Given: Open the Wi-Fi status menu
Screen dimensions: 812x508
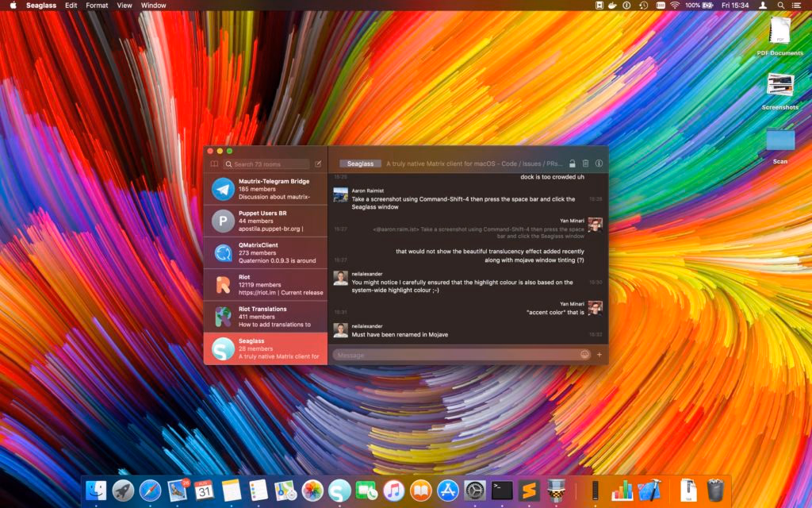Looking at the screenshot, I should pos(675,6).
